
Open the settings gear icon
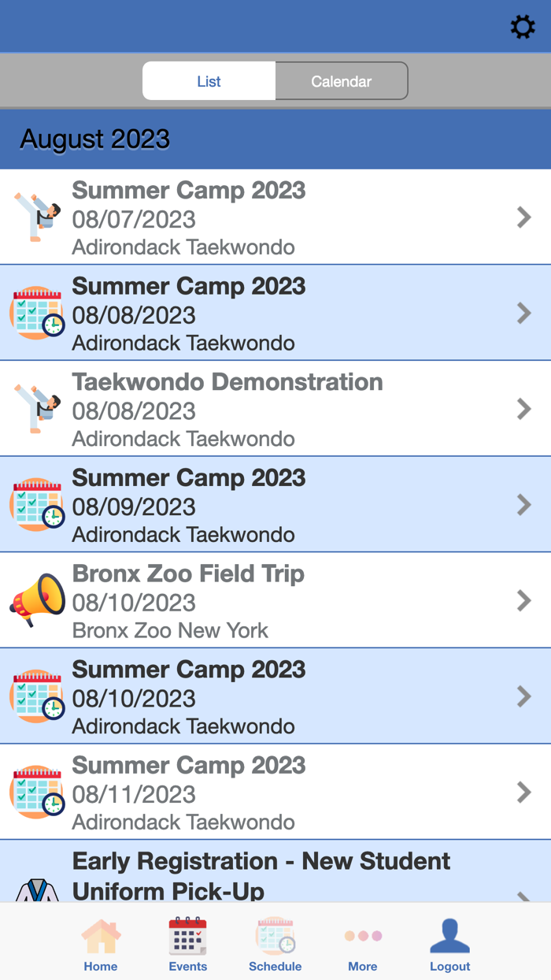click(x=523, y=26)
